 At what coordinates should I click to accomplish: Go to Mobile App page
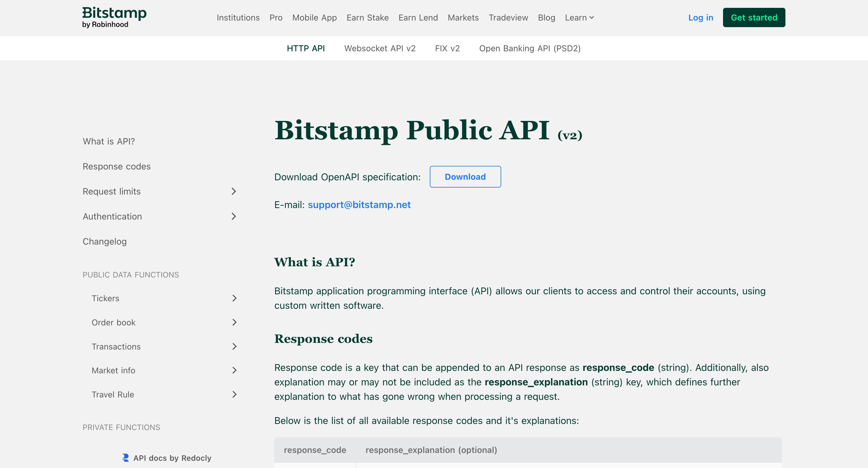[x=314, y=17]
